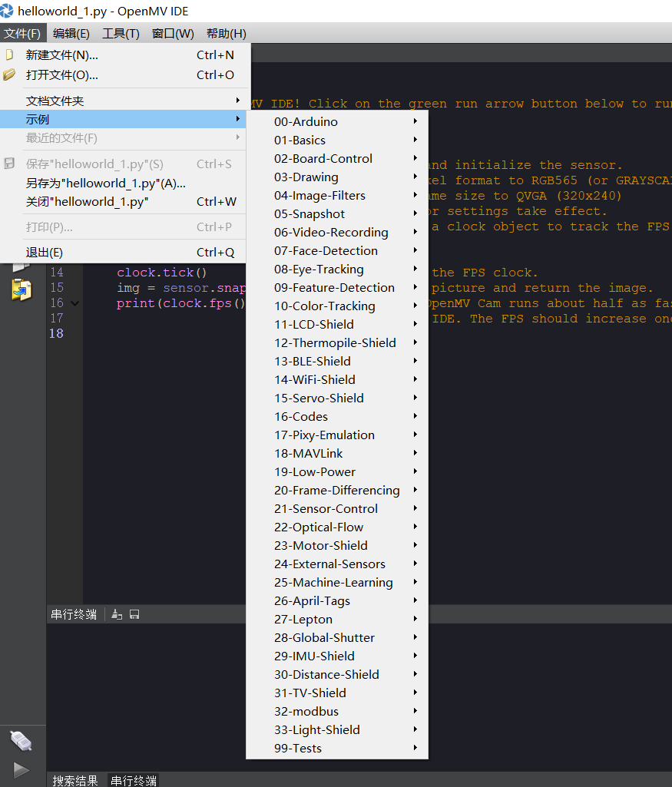
Task: Choose 关闭"helloworld_1.py" entry
Action: [x=123, y=202]
